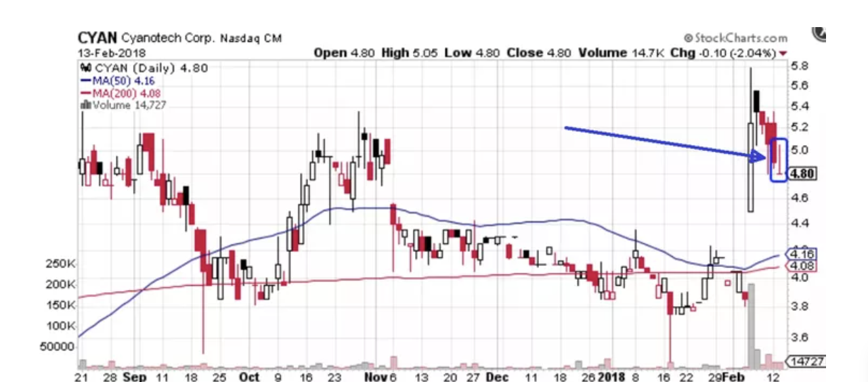
Task: Click the bold CYAN ticker symbol title
Action: [98, 38]
